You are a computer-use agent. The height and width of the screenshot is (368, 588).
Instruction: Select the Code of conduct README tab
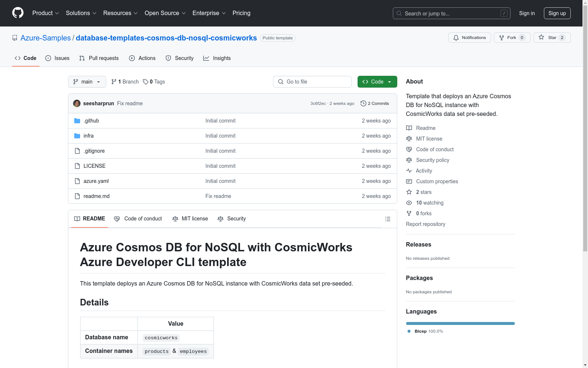point(138,219)
